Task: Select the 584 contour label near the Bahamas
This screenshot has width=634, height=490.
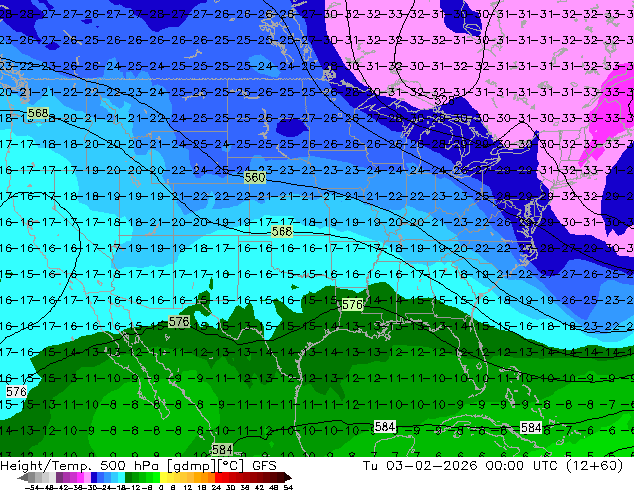Action: pyautogui.click(x=531, y=428)
